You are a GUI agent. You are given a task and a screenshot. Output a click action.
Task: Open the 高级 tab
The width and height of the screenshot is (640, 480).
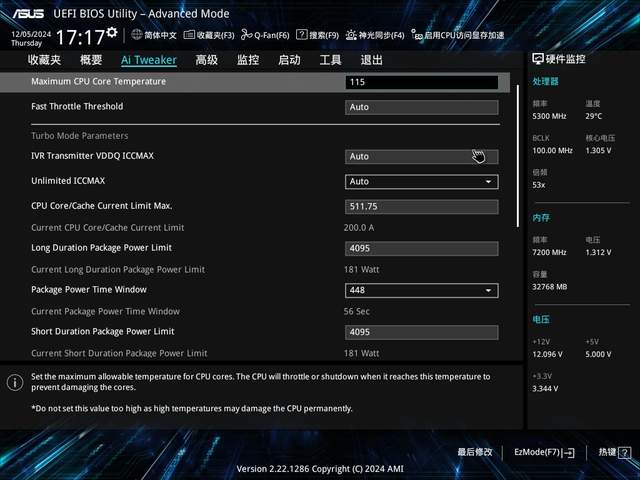[207, 60]
